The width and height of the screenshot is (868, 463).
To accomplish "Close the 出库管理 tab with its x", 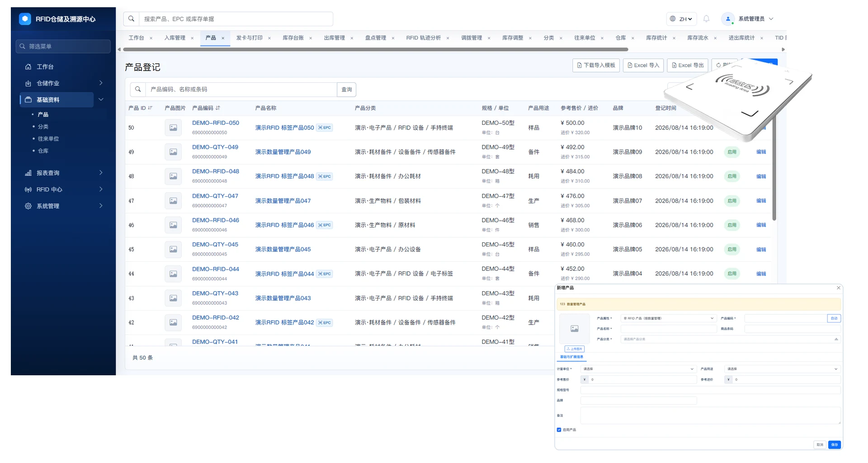I will pyautogui.click(x=352, y=38).
